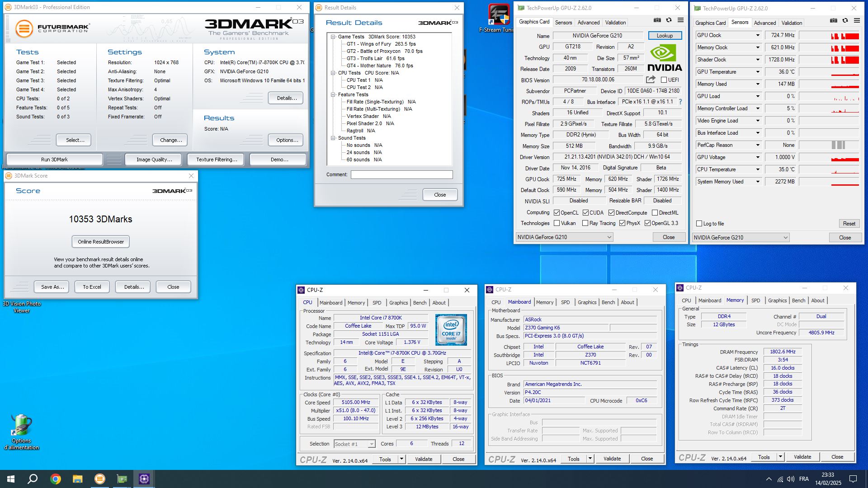Click System Memory Used sensor graph
Image resolution: width=868 pixels, height=488 pixels.
pyautogui.click(x=829, y=182)
